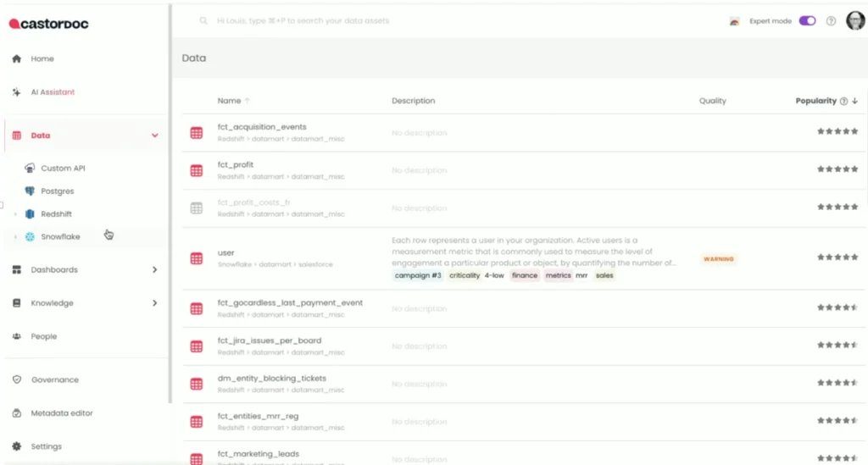Open the Snowflake source icon

(30, 236)
